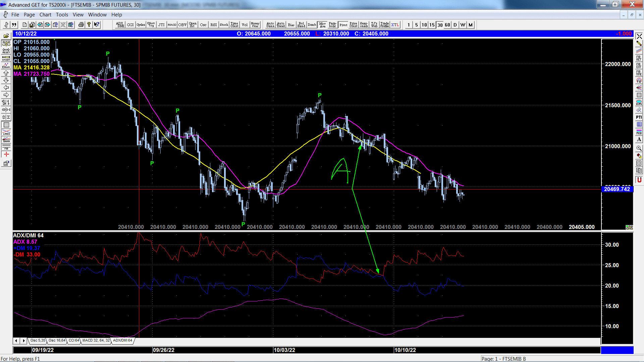Open the MACD study

[x=172, y=25]
